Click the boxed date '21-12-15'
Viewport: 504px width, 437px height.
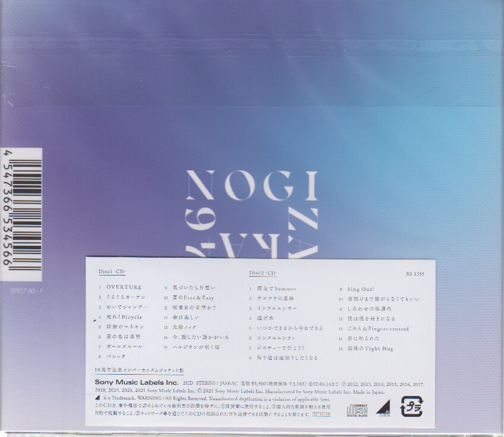pyautogui.click(x=322, y=414)
